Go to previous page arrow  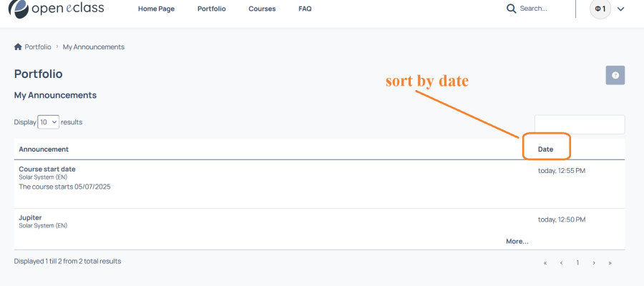[x=561, y=262]
